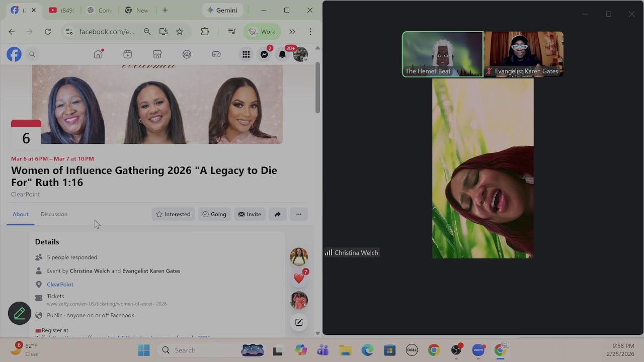
Task: Open the Chrome extensions puzzle icon
Action: pyautogui.click(x=205, y=32)
